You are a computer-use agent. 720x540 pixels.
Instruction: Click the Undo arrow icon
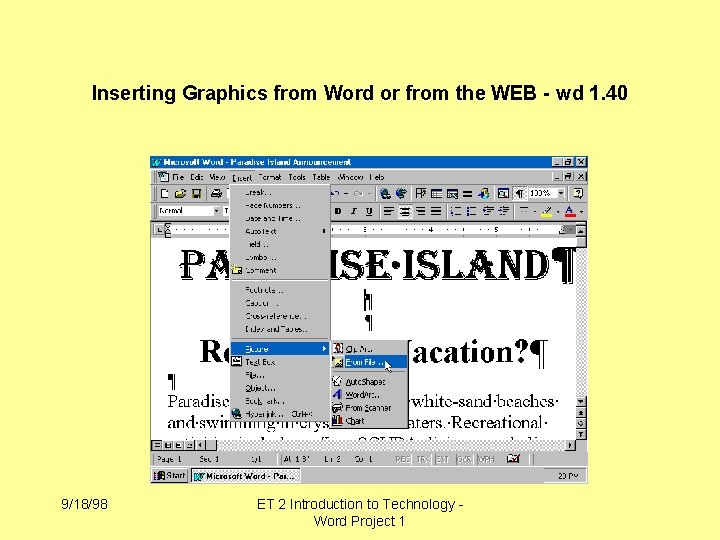(336, 193)
